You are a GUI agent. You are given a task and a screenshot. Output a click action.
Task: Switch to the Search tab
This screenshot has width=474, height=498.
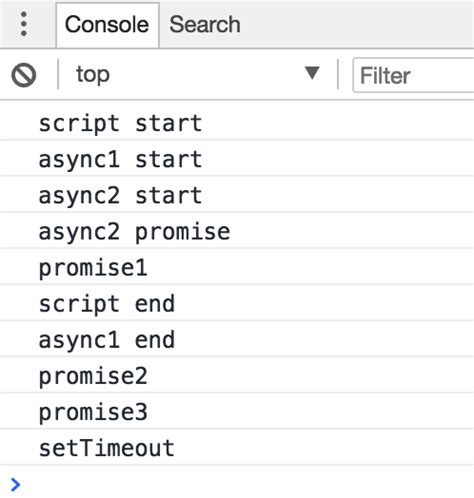click(205, 25)
